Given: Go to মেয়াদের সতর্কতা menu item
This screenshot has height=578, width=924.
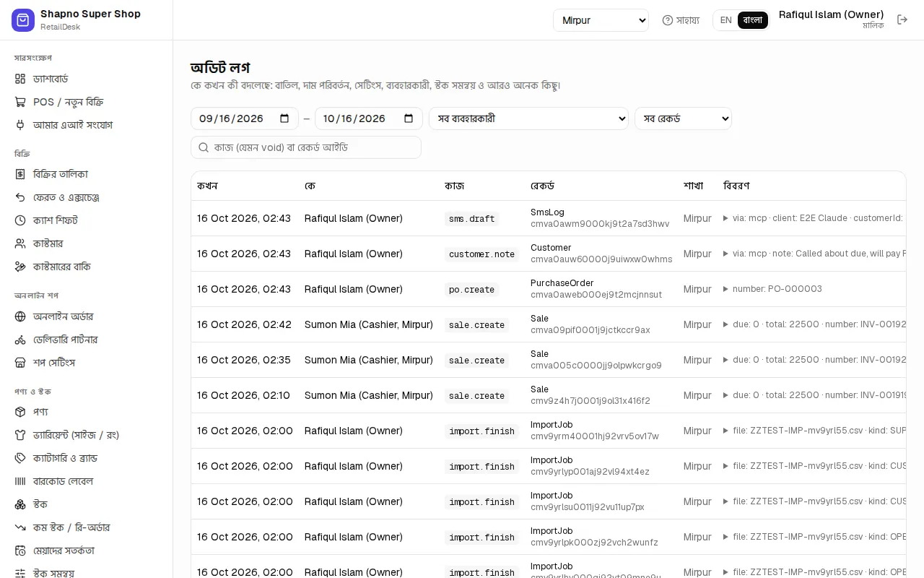Looking at the screenshot, I should tap(86, 551).
